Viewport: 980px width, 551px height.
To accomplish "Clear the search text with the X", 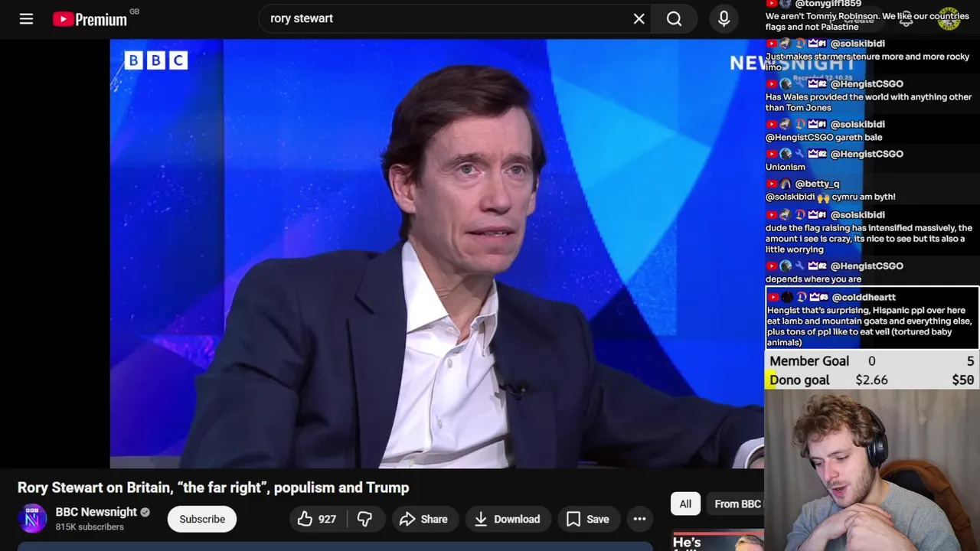I will pyautogui.click(x=639, y=18).
